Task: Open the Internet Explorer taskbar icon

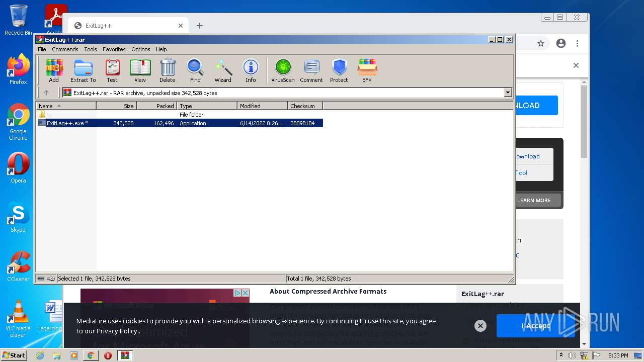Action: point(40,355)
